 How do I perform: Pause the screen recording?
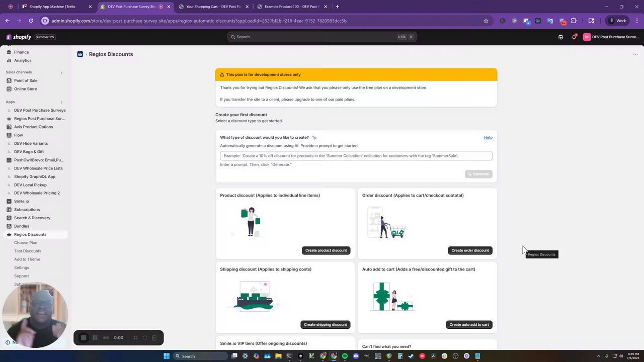[95, 338]
